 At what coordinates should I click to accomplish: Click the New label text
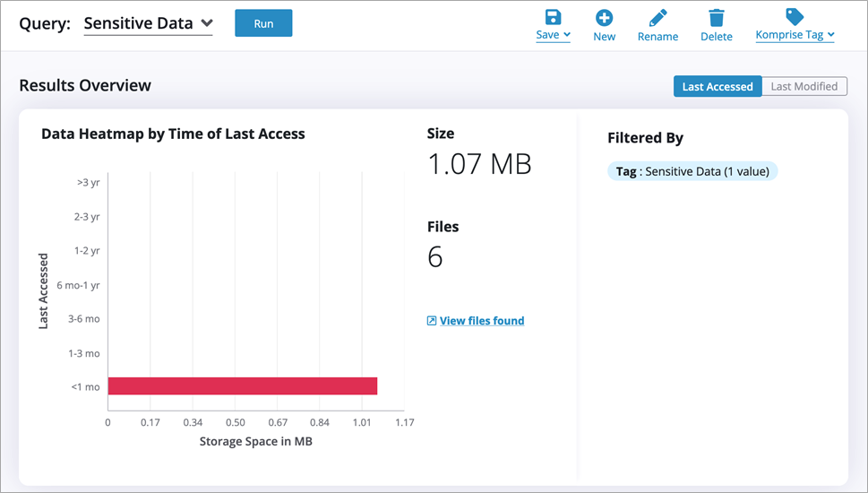coord(604,37)
